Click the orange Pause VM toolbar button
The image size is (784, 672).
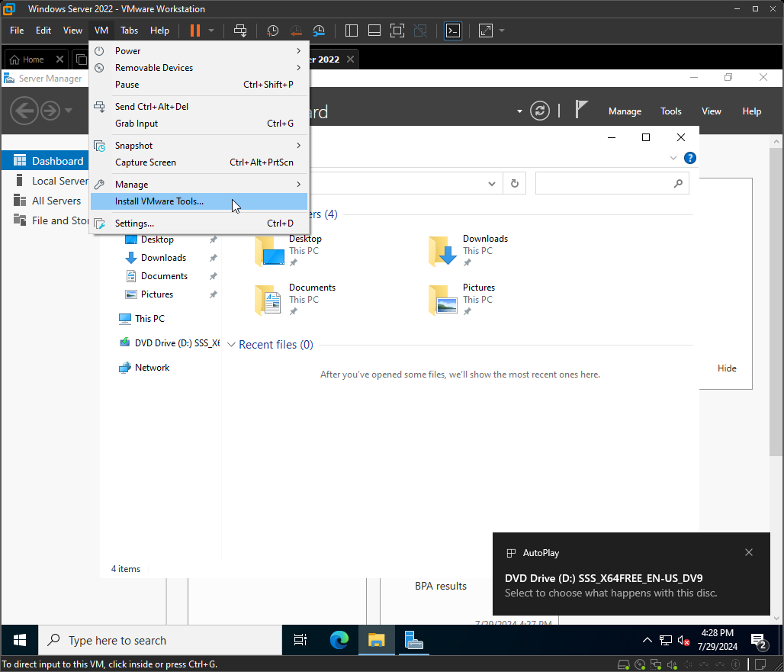pyautogui.click(x=195, y=31)
